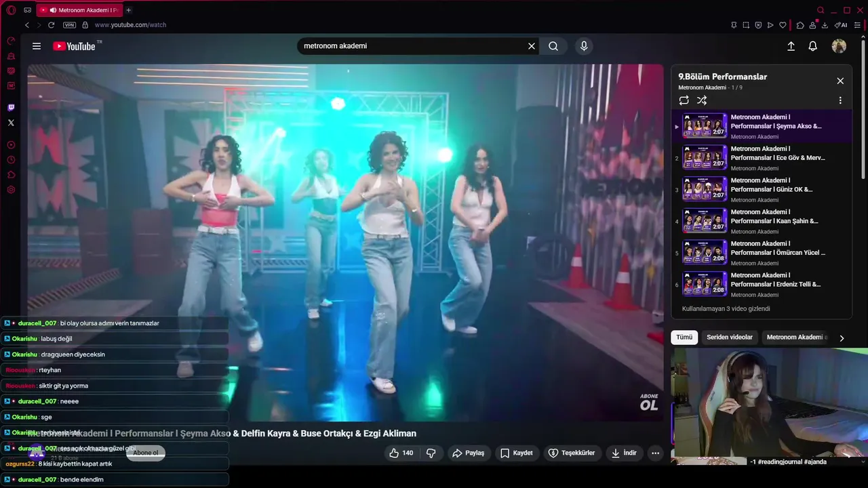Click the Teşekkürler thanks button
The image size is (868, 488).
(x=572, y=453)
